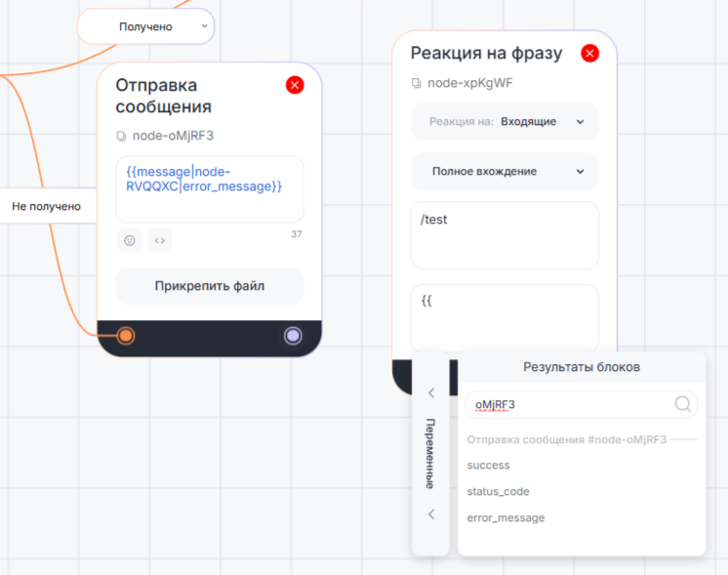Select error_message from results list
Image resolution: width=728 pixels, height=575 pixels.
click(x=506, y=518)
